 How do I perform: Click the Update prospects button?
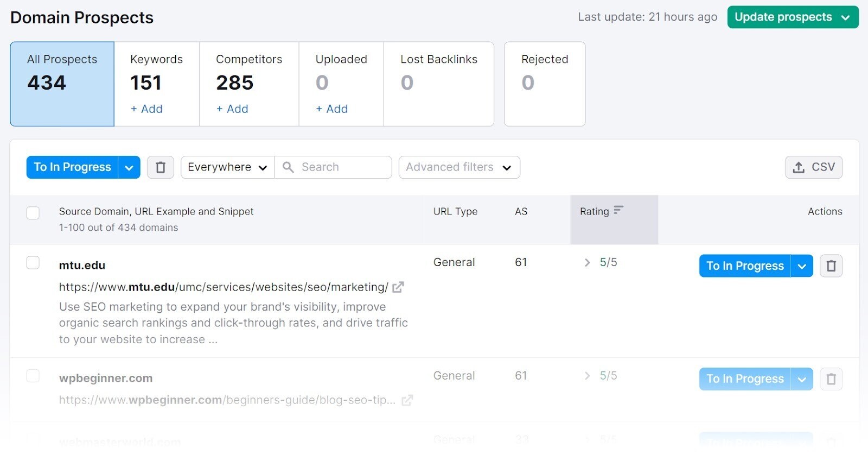click(x=793, y=17)
